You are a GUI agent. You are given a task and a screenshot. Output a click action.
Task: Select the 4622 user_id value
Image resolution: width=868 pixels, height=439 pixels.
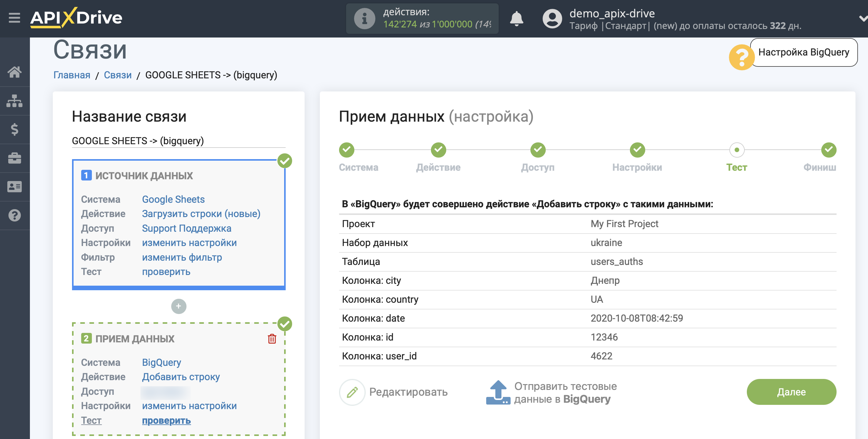pyautogui.click(x=602, y=356)
